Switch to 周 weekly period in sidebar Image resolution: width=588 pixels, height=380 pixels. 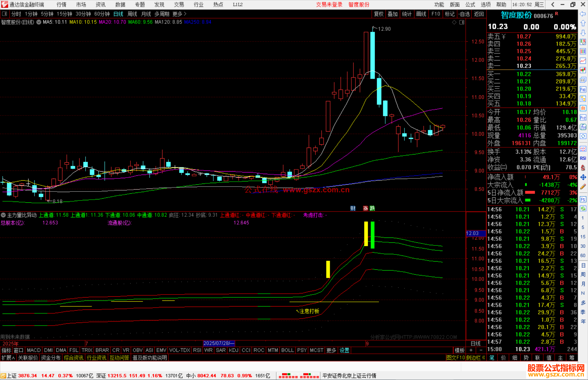pyautogui.click(x=583, y=275)
